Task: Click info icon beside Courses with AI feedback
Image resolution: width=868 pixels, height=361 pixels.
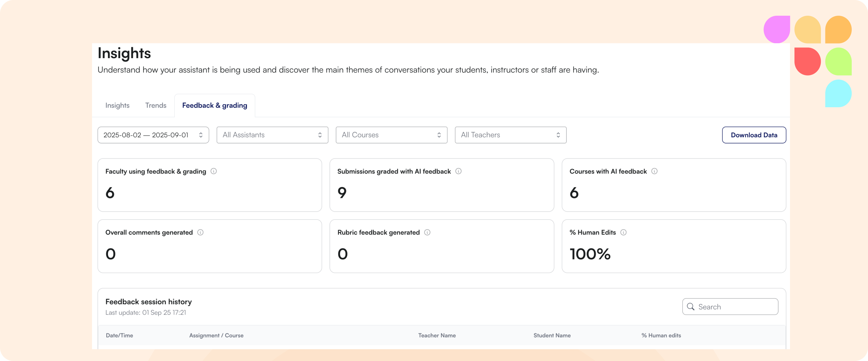Action: tap(655, 171)
